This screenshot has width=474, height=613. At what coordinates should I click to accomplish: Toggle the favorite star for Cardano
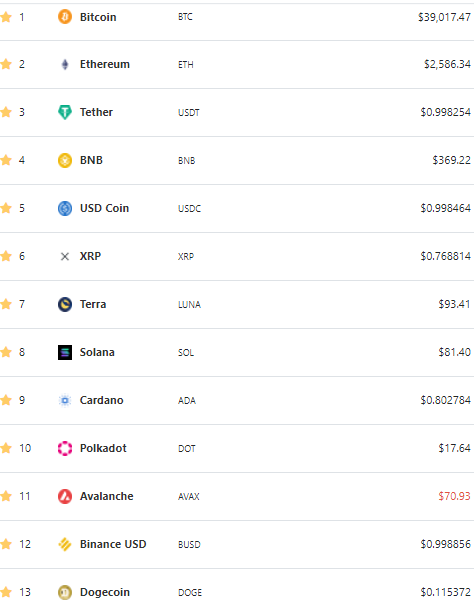pos(6,400)
